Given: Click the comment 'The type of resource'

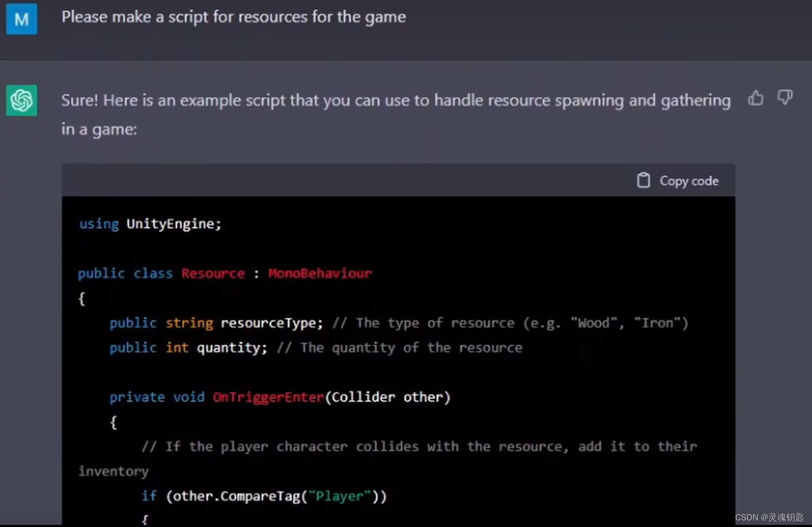Looking at the screenshot, I should 510,323.
